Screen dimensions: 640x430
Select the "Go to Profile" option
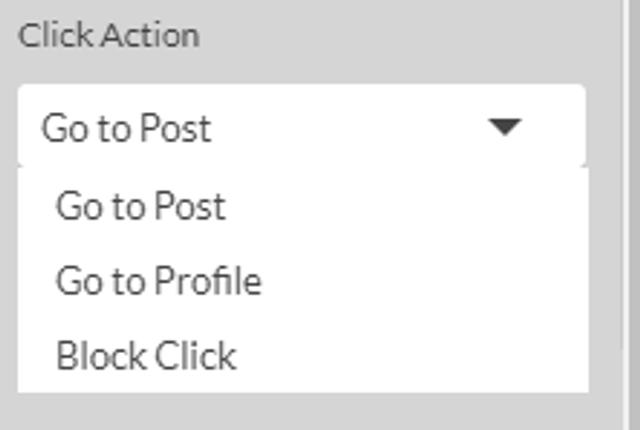pyautogui.click(x=303, y=281)
